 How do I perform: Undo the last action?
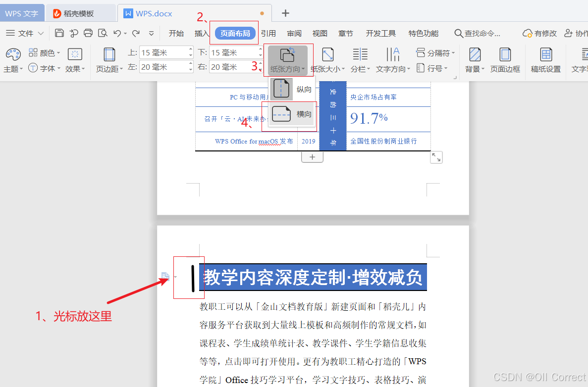[x=117, y=33]
